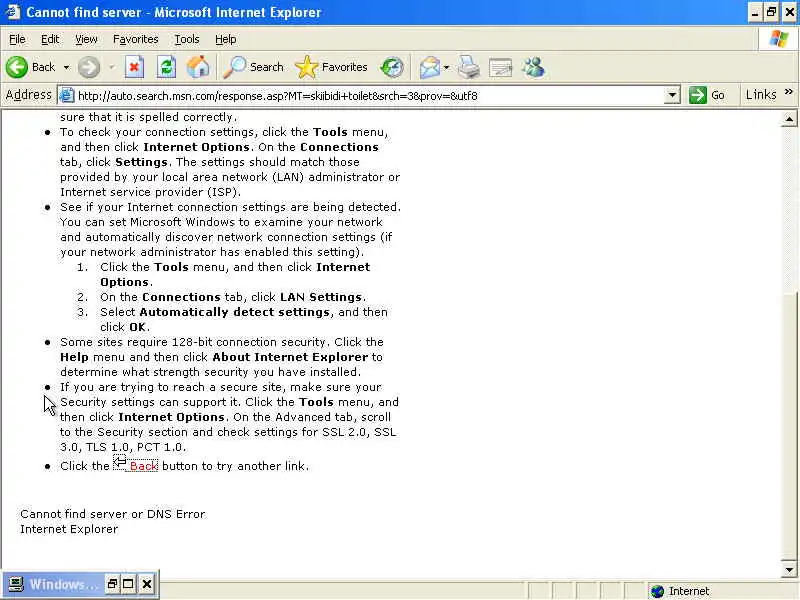The image size is (800, 600).
Task: Click the grey Forward arrow icon
Action: [89, 67]
